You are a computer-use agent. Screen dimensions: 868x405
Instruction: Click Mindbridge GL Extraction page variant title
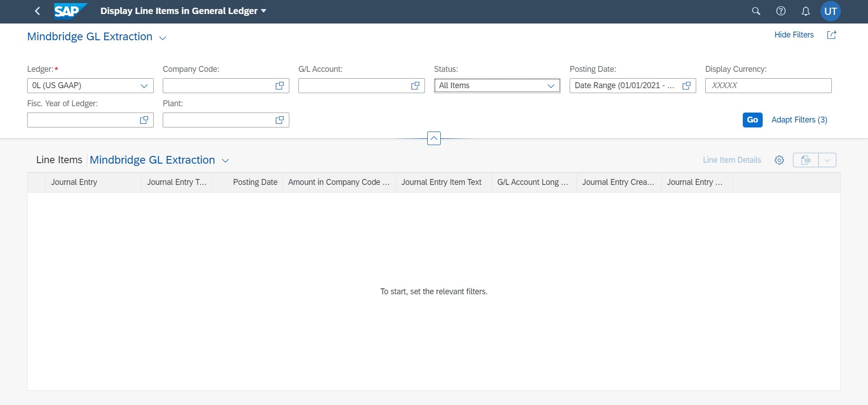(x=90, y=37)
